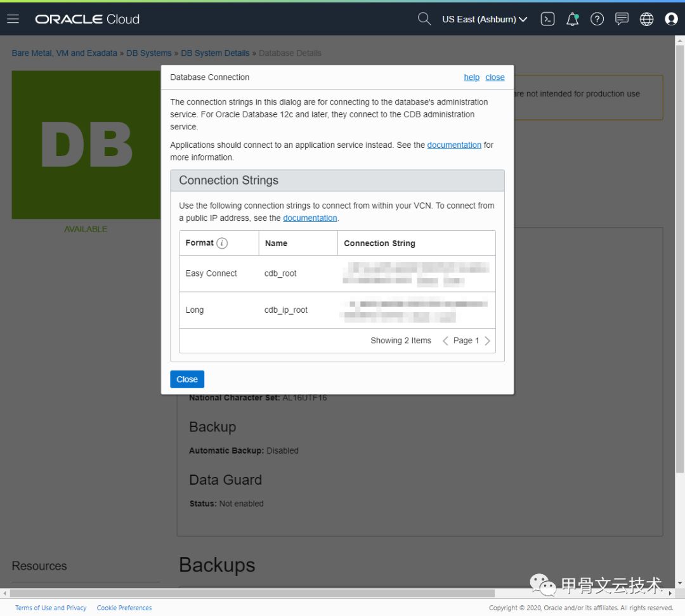The height and width of the screenshot is (616, 685).
Task: Open the US East (Ashburn) region dropdown
Action: click(x=485, y=19)
